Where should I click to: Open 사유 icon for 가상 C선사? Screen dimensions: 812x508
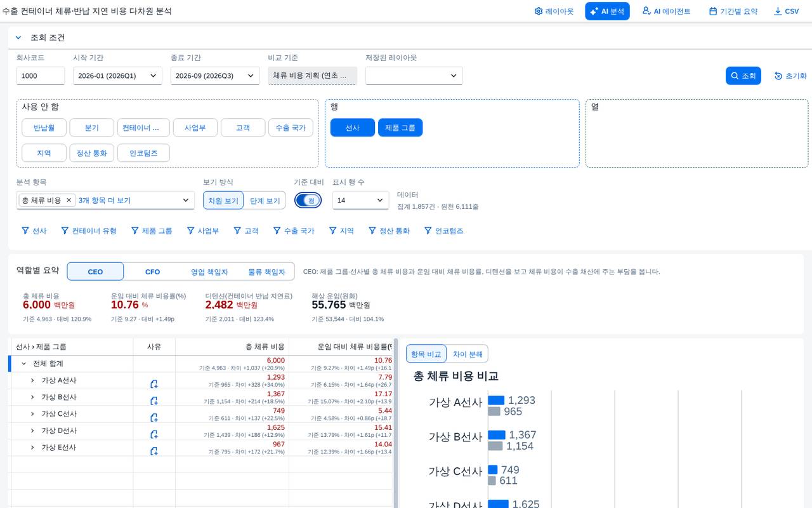[x=154, y=418]
